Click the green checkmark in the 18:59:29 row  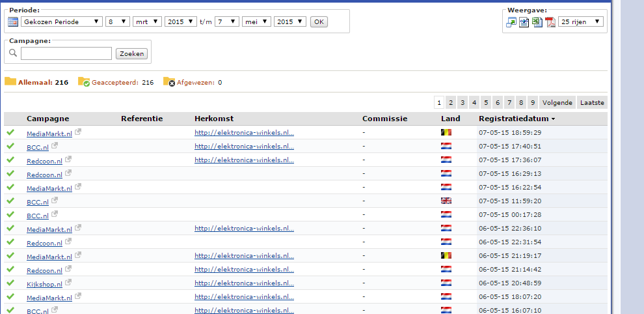(10, 132)
